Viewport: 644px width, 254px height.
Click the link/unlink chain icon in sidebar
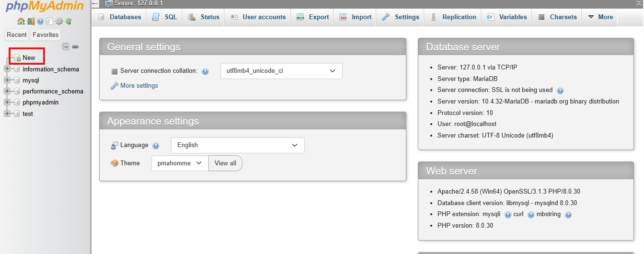pyautogui.click(x=75, y=47)
